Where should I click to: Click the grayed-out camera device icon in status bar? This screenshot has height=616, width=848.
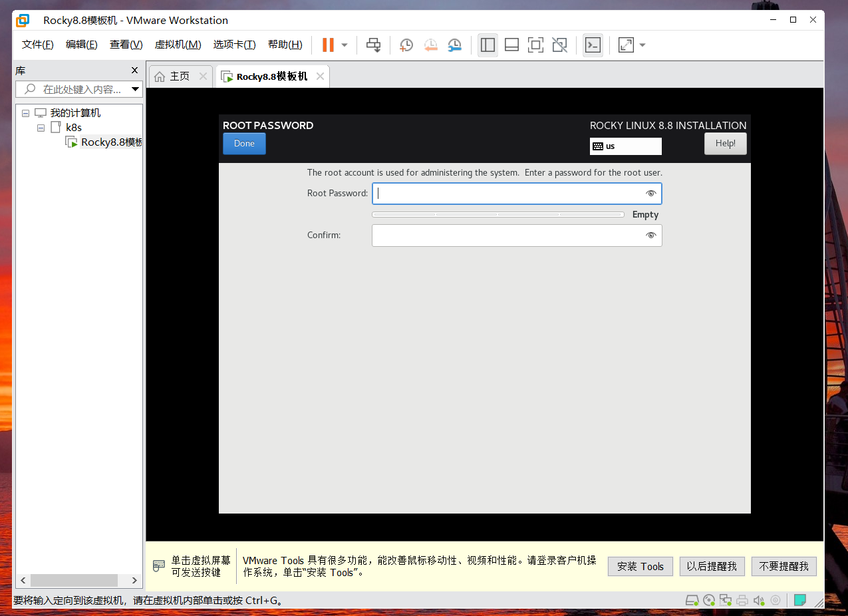(776, 600)
